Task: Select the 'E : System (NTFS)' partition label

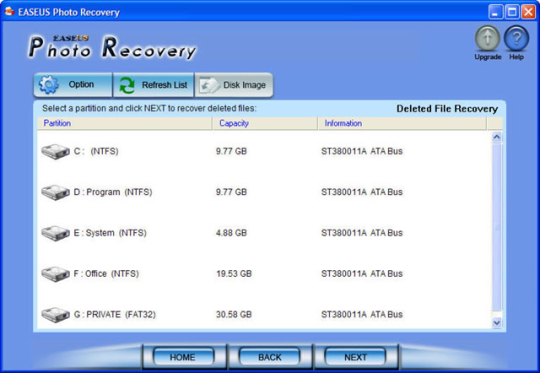Action: click(x=110, y=233)
